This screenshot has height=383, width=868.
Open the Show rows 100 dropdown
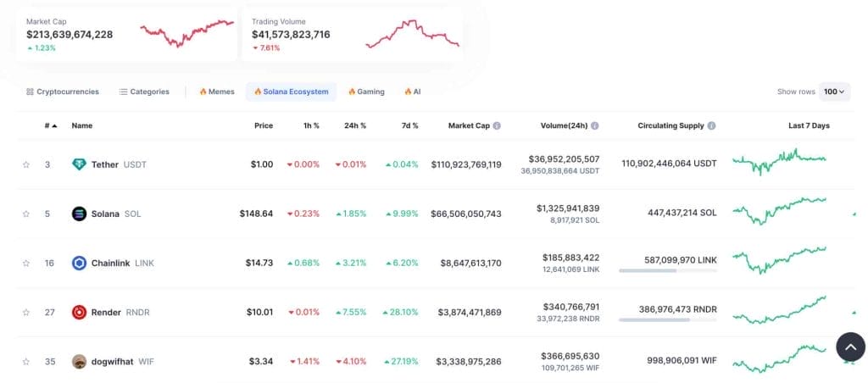(834, 92)
